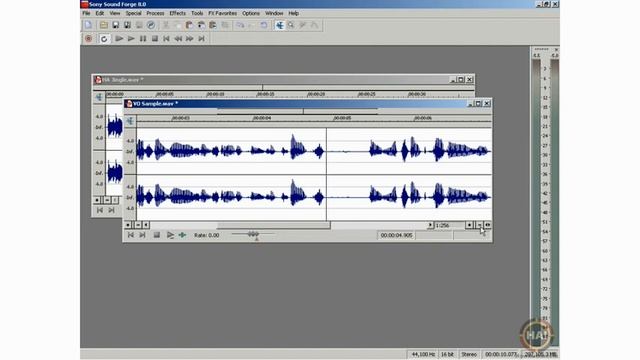The height and width of the screenshot is (360, 640).
Task: Click the Repeat toolbar icon
Action: click(x=264, y=25)
